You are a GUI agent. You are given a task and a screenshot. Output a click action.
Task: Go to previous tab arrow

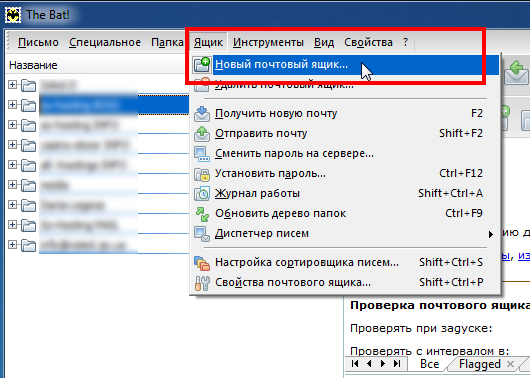pyautogui.click(x=369, y=363)
